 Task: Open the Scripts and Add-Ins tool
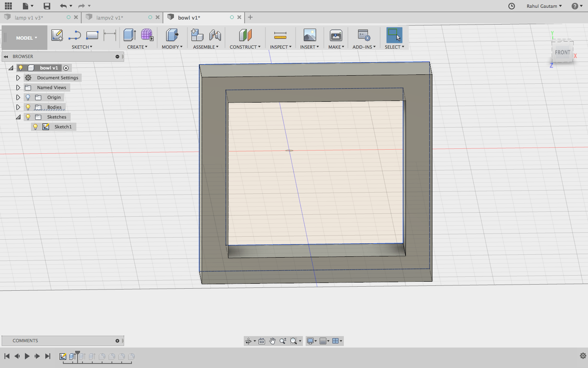click(x=364, y=35)
